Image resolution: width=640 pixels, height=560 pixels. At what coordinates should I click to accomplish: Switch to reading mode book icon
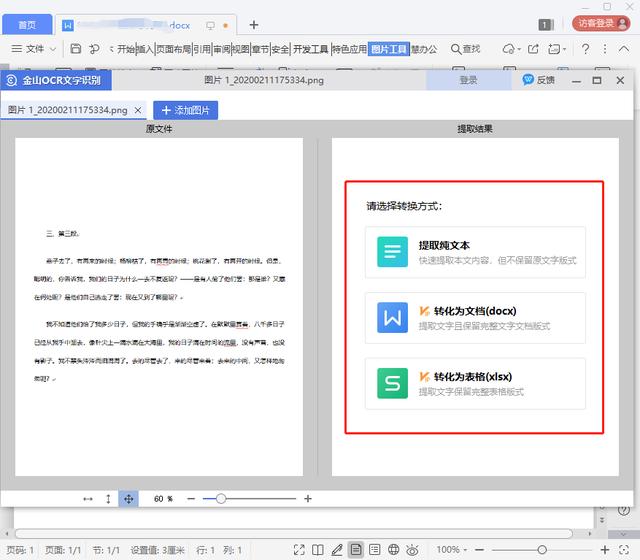point(318,550)
